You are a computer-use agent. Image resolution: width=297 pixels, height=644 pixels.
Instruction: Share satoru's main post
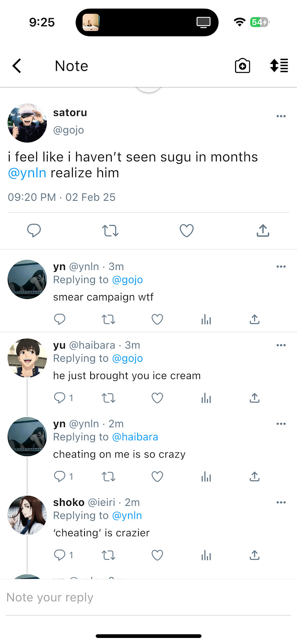click(263, 231)
